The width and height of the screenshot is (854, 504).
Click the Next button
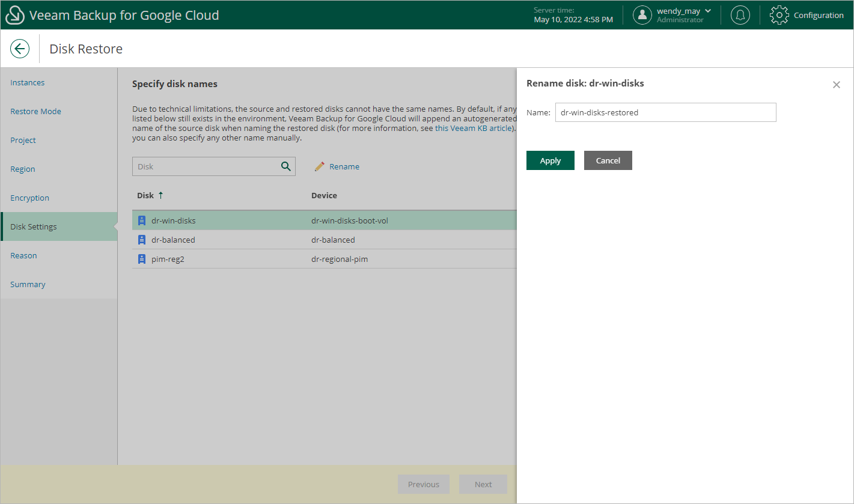coord(483,484)
